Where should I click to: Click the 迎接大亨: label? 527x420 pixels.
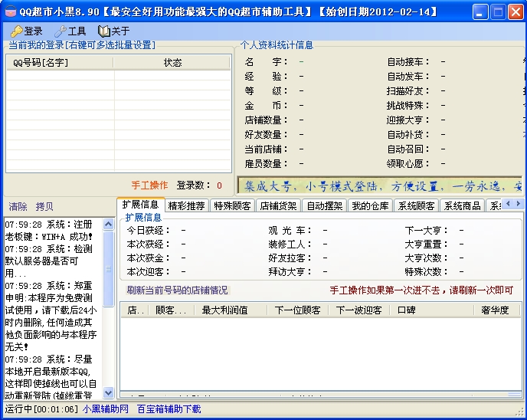point(408,120)
